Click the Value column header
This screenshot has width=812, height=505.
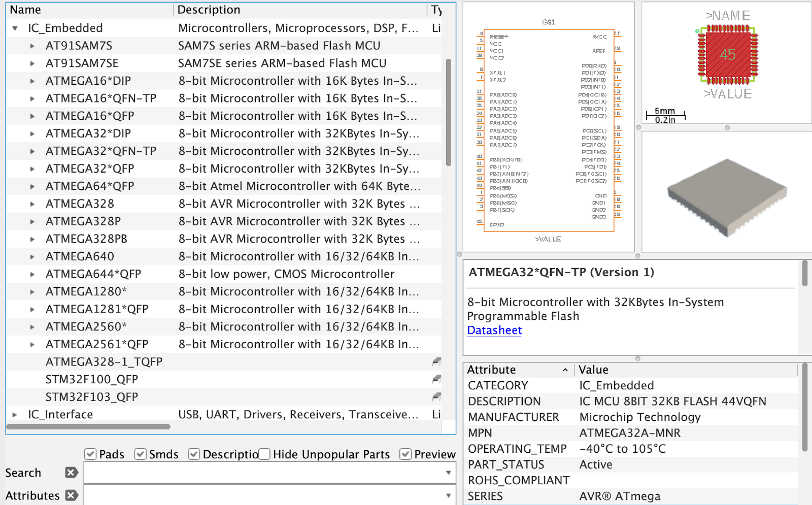click(686, 369)
